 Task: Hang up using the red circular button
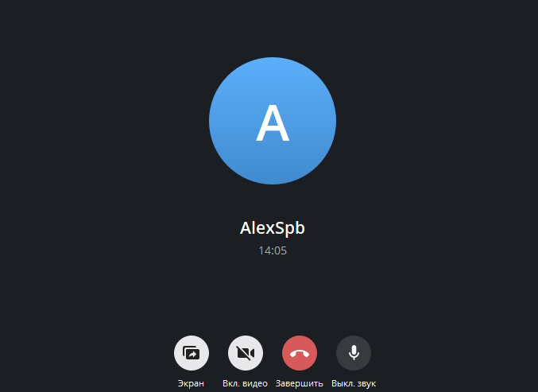click(299, 353)
